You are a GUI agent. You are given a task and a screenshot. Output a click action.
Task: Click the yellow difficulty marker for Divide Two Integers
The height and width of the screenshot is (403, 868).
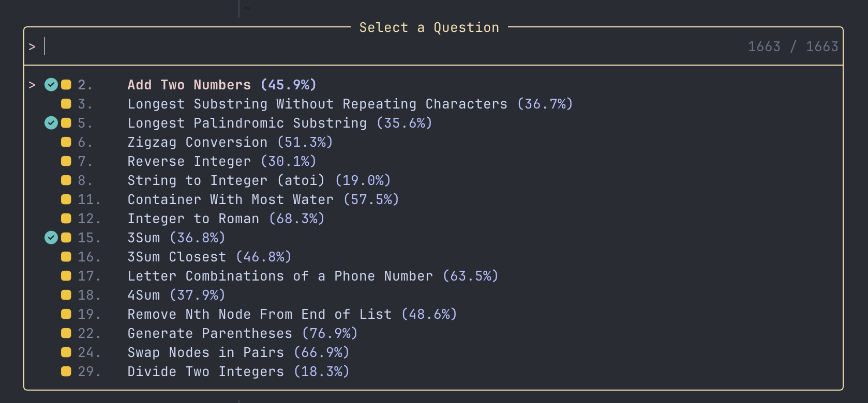coord(66,371)
